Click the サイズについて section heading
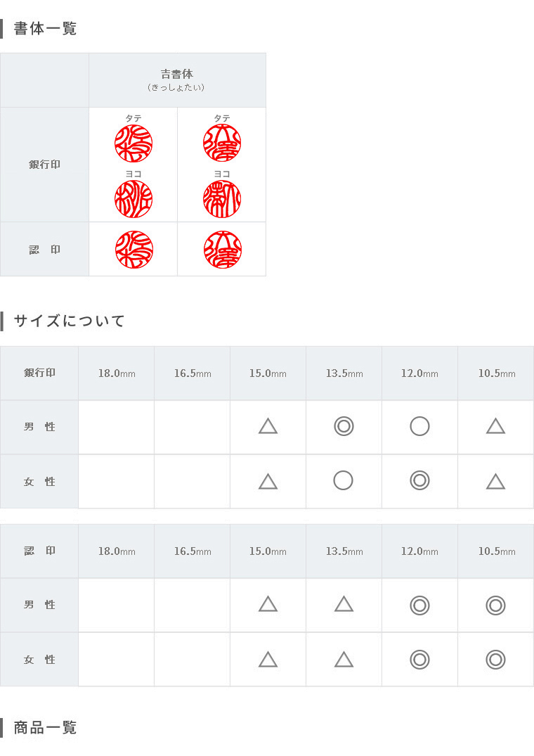This screenshot has width=534, height=756. click(70, 321)
